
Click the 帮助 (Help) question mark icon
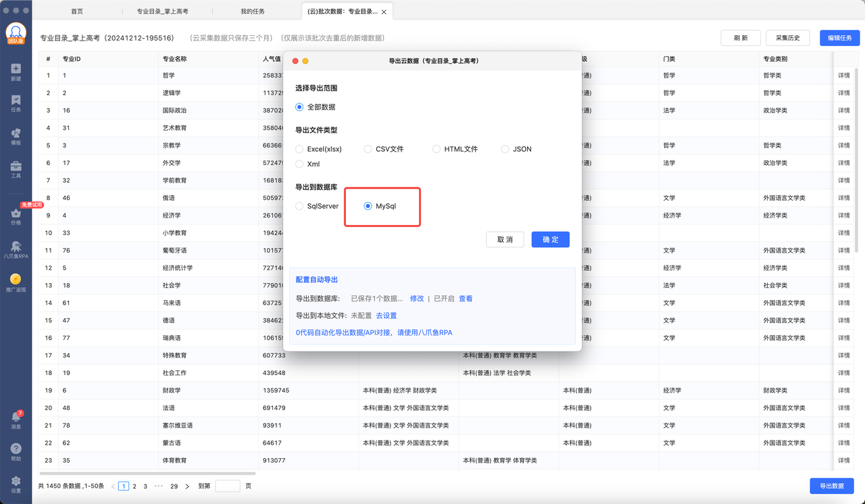click(x=16, y=450)
